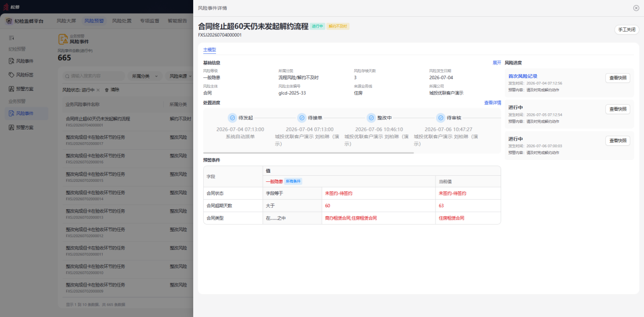Open the 风险来源 dropdown filter
Image resolution: width=644 pixels, height=317 pixels.
(x=179, y=76)
